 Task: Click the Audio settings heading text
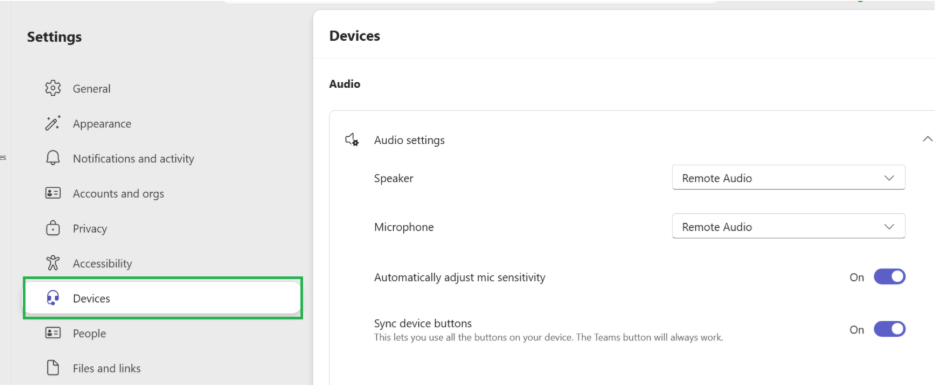click(x=409, y=140)
